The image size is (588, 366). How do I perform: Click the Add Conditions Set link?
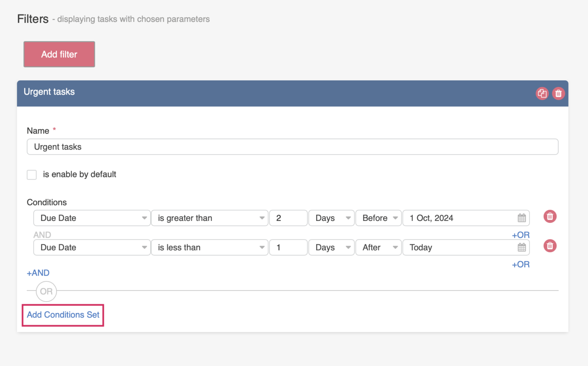(x=62, y=315)
